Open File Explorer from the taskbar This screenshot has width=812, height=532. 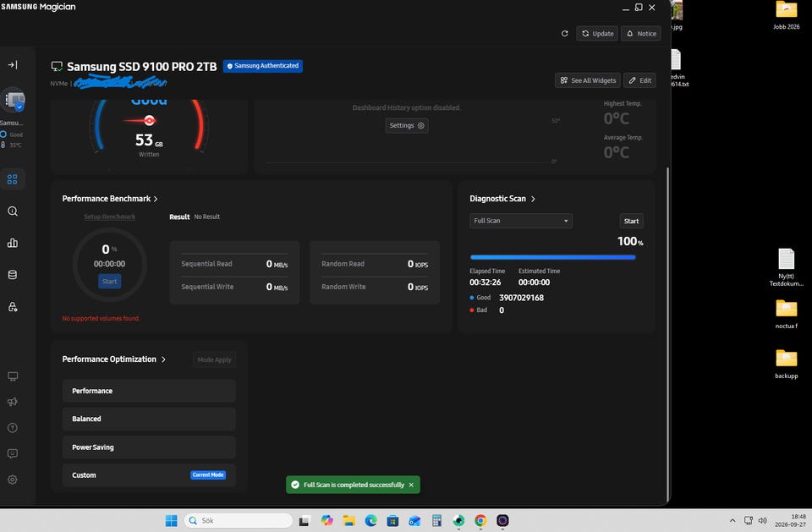click(x=348, y=521)
